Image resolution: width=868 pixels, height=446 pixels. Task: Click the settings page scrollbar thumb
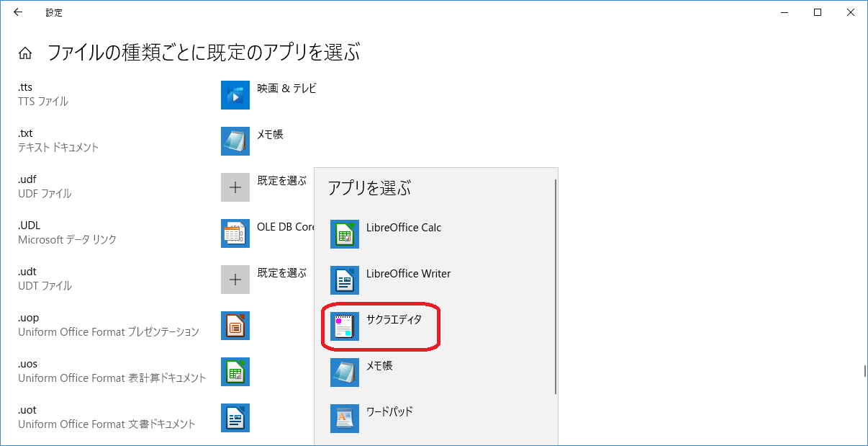click(865, 371)
